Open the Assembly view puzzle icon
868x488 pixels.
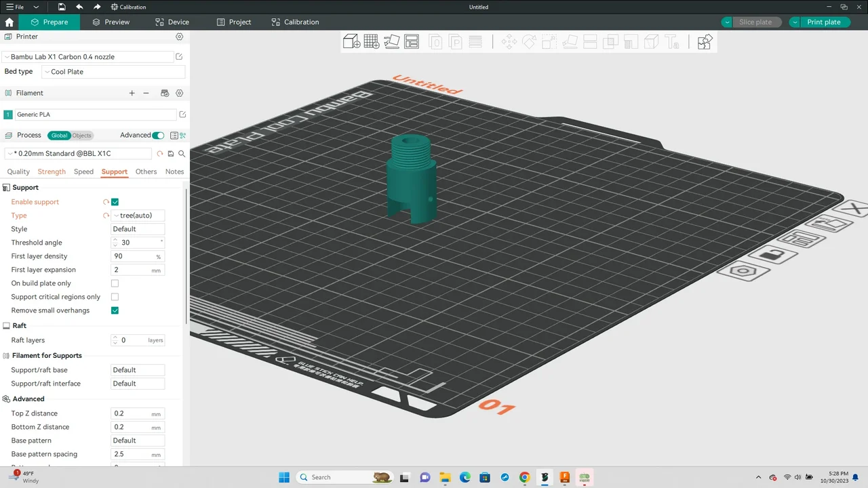705,42
